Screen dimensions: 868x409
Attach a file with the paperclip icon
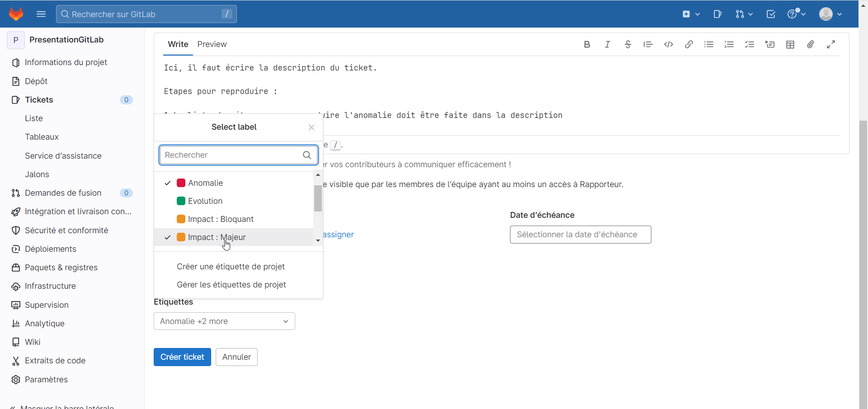[x=810, y=44]
